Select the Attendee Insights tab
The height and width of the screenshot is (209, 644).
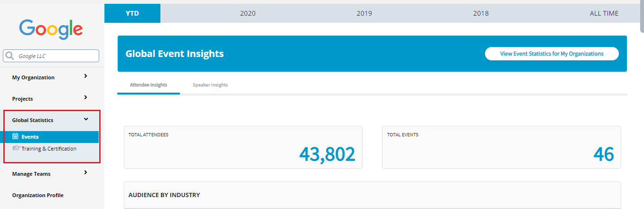click(x=149, y=85)
